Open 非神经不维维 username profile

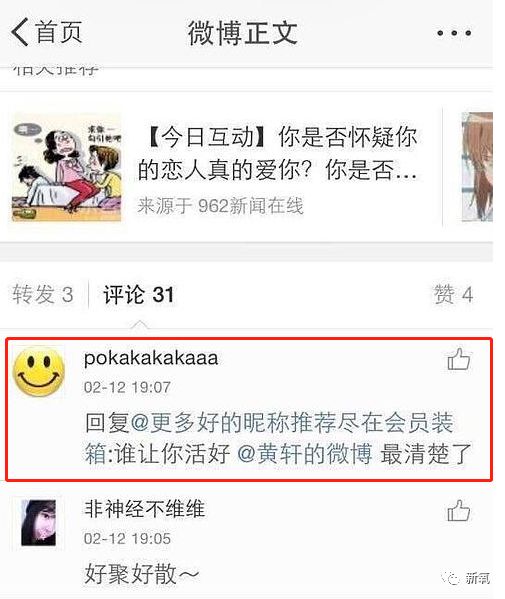(144, 509)
